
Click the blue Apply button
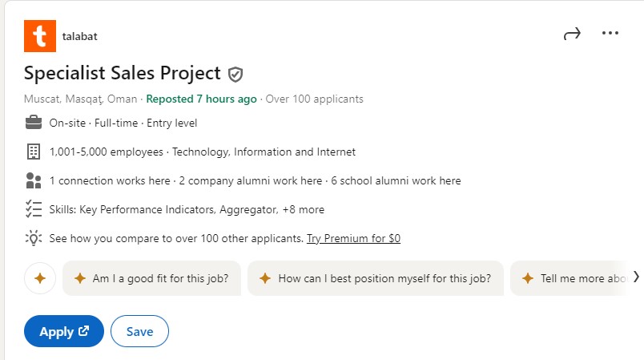[64, 331]
